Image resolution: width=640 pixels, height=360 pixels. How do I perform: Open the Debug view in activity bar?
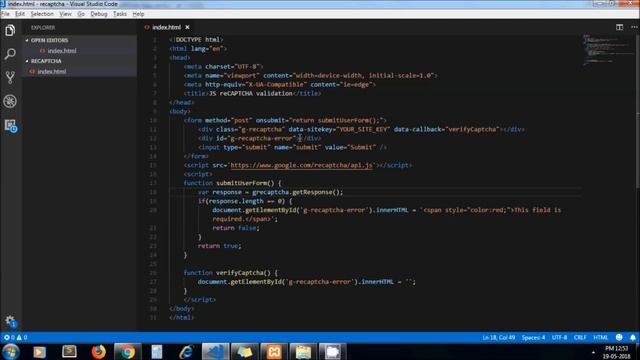pyautogui.click(x=10, y=101)
